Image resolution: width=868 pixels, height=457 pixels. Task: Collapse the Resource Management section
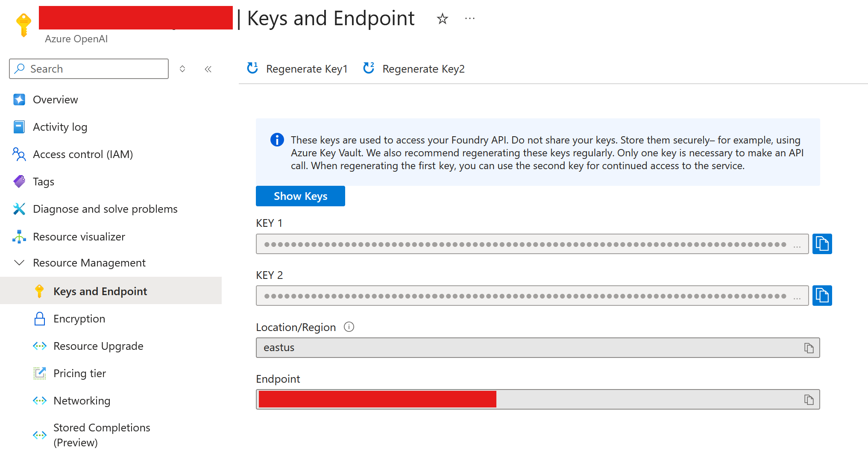coord(19,263)
